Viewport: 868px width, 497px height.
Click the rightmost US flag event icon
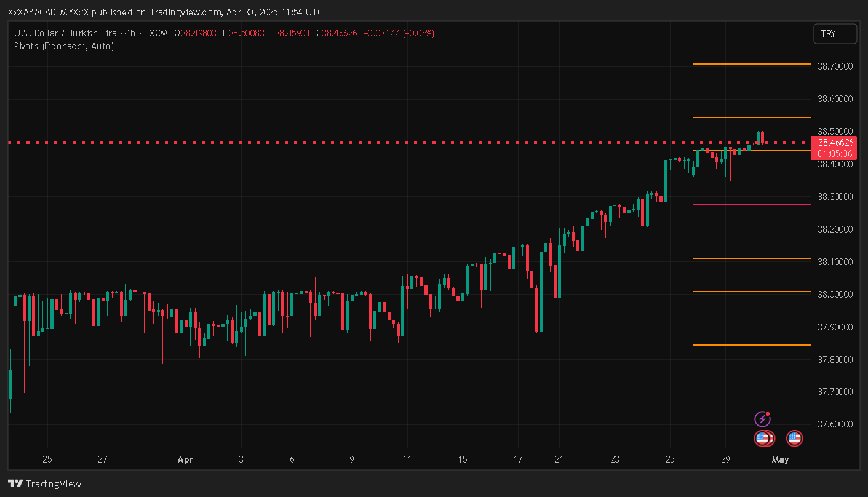tap(794, 439)
